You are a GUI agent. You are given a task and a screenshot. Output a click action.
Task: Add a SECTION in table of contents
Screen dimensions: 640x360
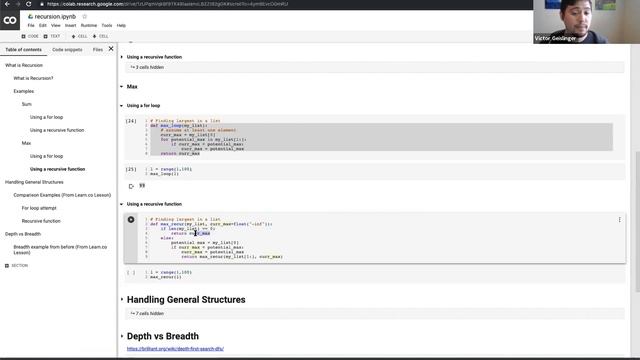(x=16, y=266)
